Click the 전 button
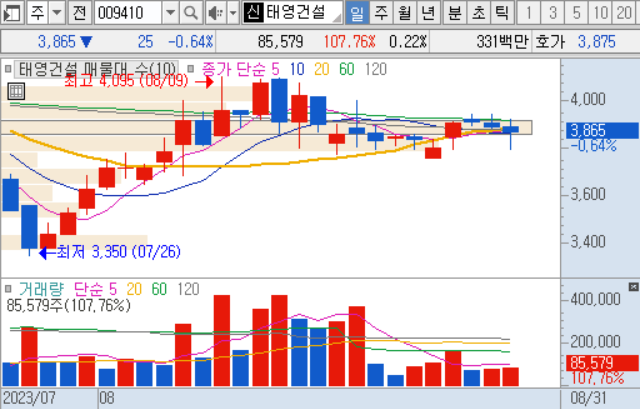The image size is (640, 409). pyautogui.click(x=79, y=13)
